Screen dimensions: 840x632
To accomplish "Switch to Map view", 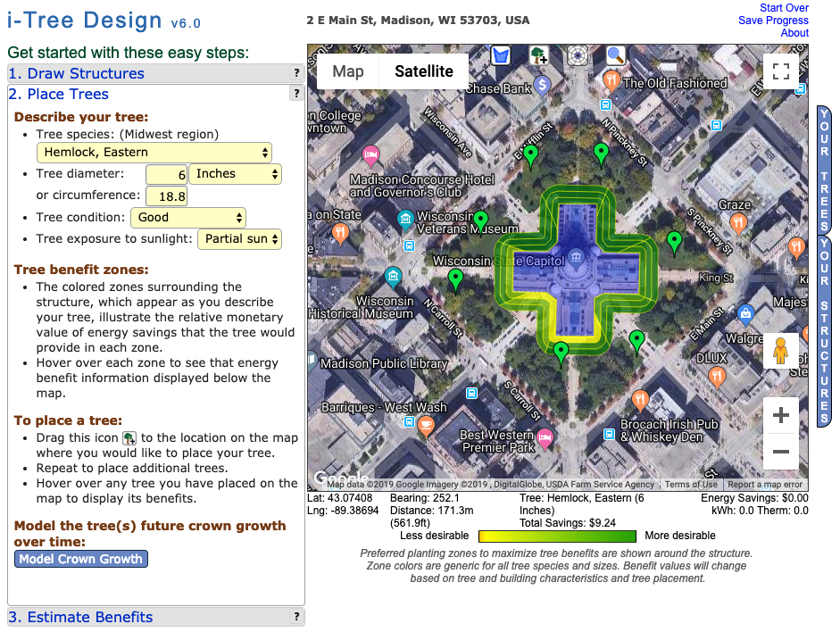I will (x=347, y=71).
